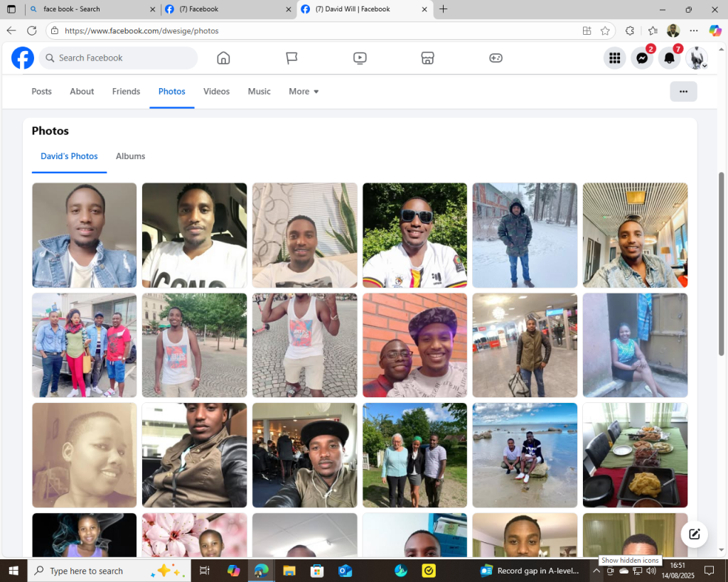Open Facebook Home feed icon

[x=223, y=58]
